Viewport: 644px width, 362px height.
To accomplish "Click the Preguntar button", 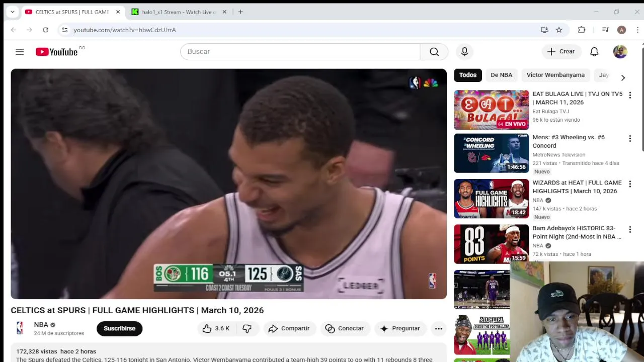I will (400, 328).
